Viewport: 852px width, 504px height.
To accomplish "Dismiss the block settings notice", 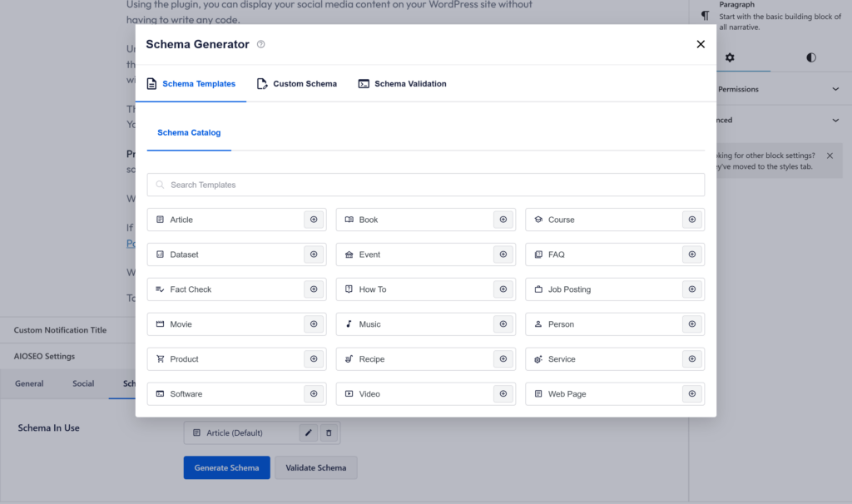I will pyautogui.click(x=830, y=156).
